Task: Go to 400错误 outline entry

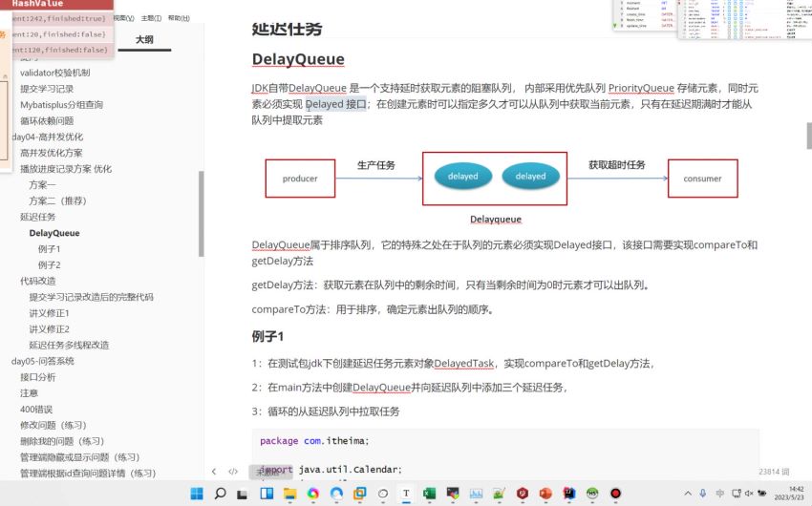Action: click(36, 410)
